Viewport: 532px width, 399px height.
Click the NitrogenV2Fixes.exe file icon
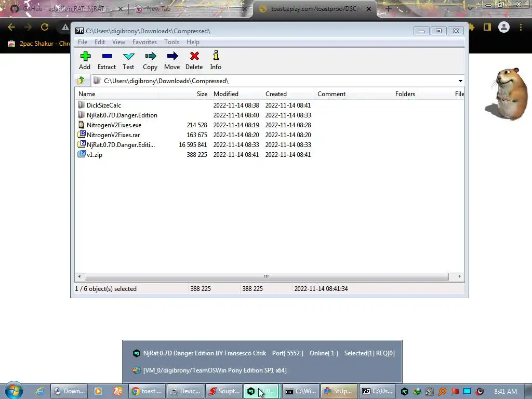[x=82, y=125]
